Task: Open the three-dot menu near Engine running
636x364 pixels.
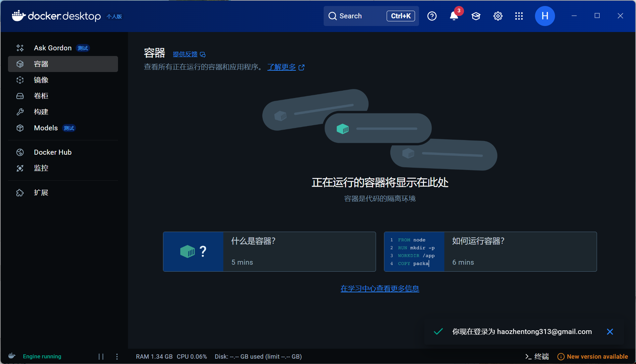Action: coord(117,356)
